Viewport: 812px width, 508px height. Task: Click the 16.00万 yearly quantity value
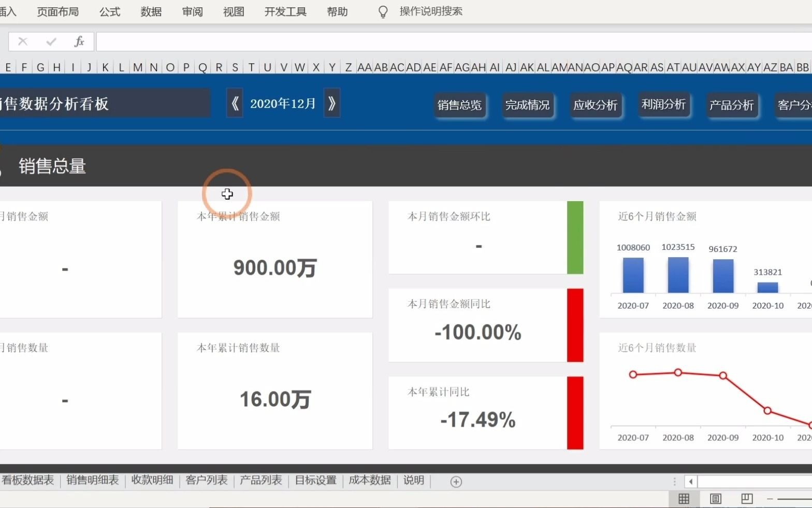click(x=275, y=400)
